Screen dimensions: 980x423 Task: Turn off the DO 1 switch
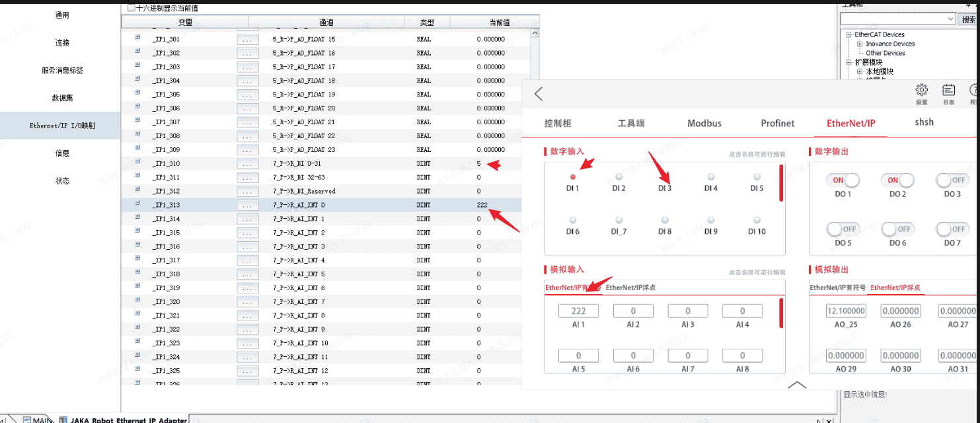pyautogui.click(x=841, y=180)
